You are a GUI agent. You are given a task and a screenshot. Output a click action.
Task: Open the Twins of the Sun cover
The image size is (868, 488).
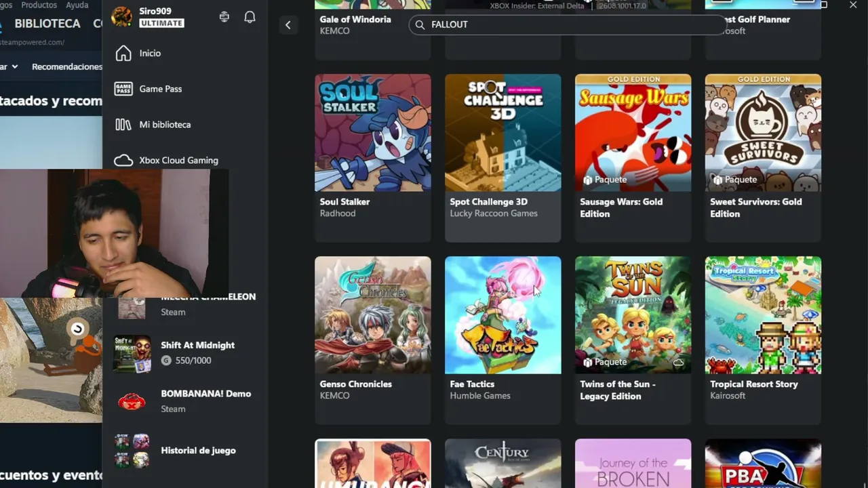pyautogui.click(x=633, y=315)
